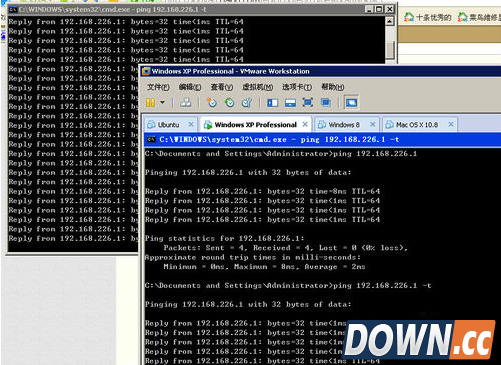Minimize the host cmd.exe window
The image size is (501, 365).
pyautogui.click(x=369, y=9)
